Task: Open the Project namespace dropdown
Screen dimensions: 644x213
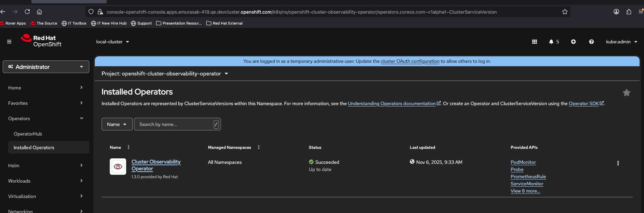Action: pyautogui.click(x=165, y=74)
